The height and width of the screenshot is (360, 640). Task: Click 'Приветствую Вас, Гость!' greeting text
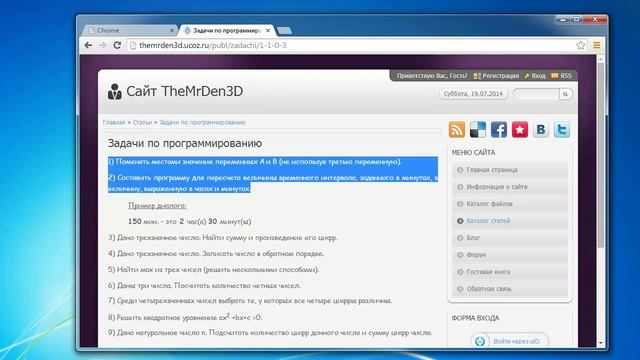[432, 76]
